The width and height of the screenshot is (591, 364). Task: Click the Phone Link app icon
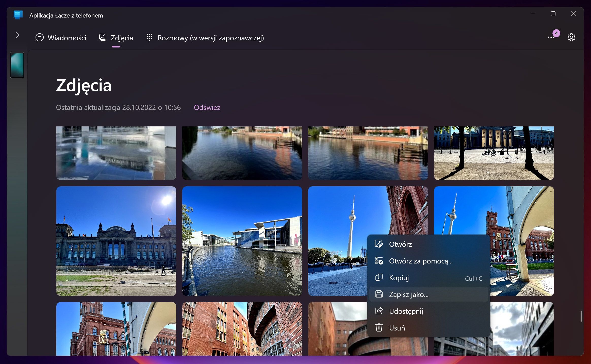tap(18, 15)
